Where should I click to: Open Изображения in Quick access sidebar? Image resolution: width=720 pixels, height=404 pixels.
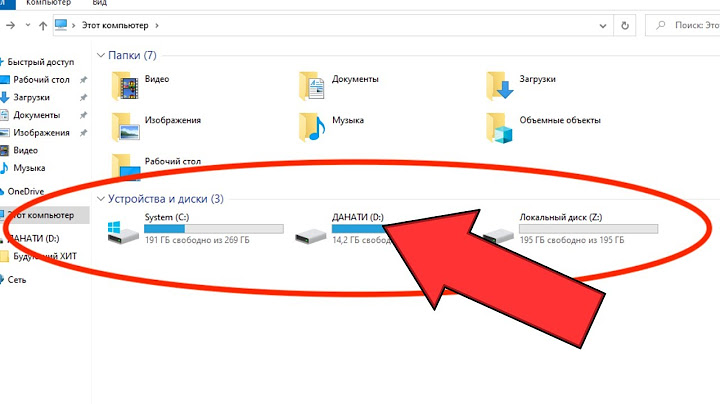pos(41,133)
